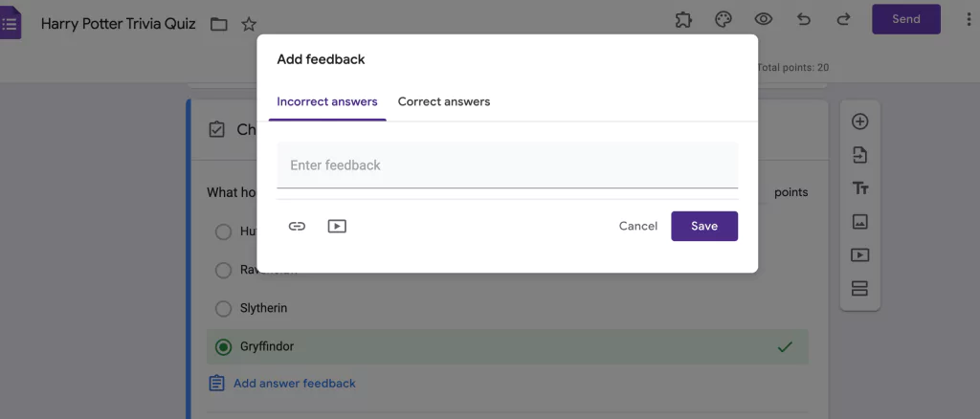Click the Add answer feedback clipboard icon

[216, 384]
